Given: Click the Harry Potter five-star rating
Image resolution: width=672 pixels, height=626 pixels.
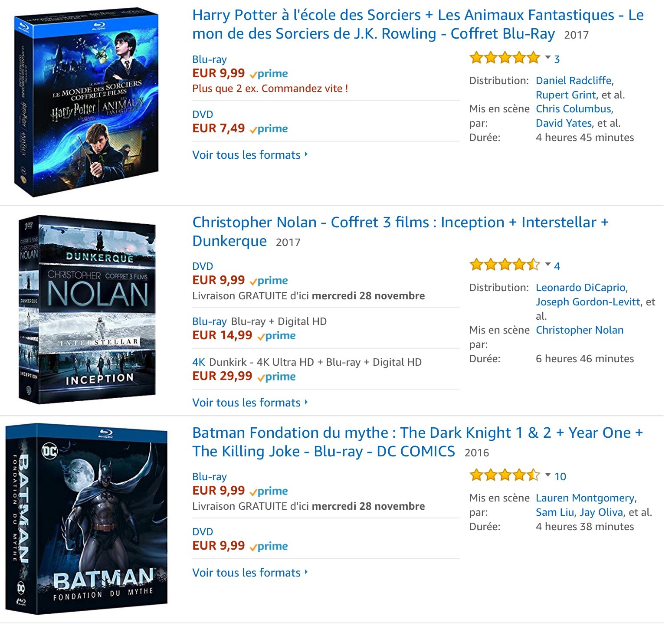Looking at the screenshot, I should (504, 58).
